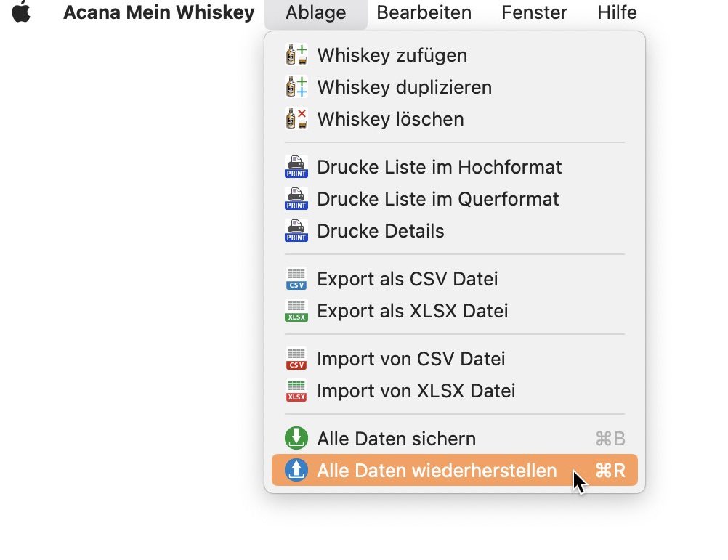
Task: Click the blue CSV export icon
Action: (296, 279)
